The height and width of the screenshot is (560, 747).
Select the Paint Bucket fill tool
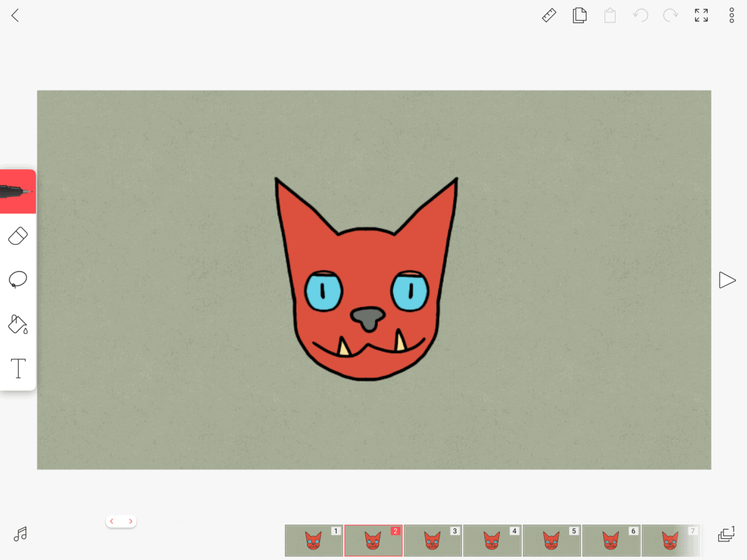[18, 324]
